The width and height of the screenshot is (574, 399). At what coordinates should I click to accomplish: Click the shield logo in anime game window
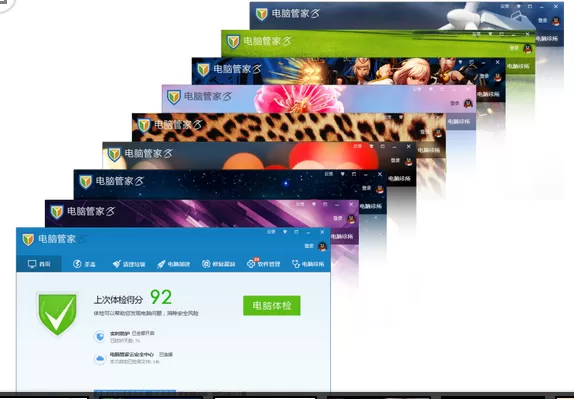[x=203, y=70]
